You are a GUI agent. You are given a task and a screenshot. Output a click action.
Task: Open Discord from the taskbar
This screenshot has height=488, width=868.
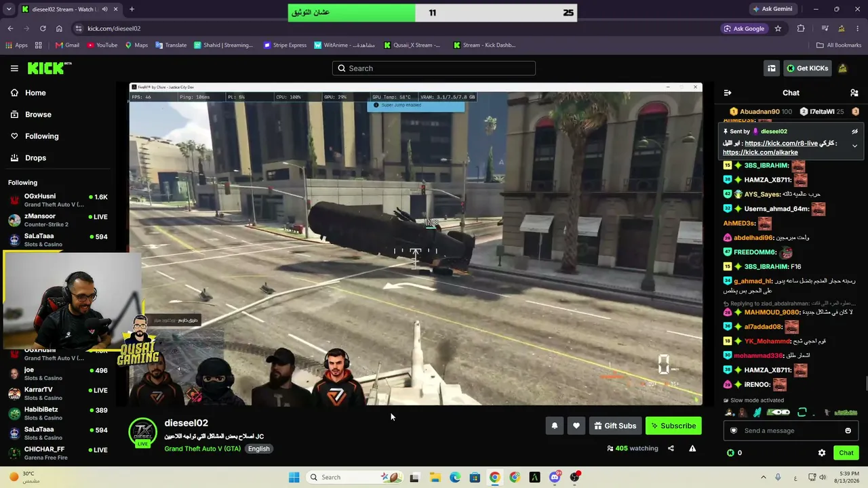tap(555, 477)
